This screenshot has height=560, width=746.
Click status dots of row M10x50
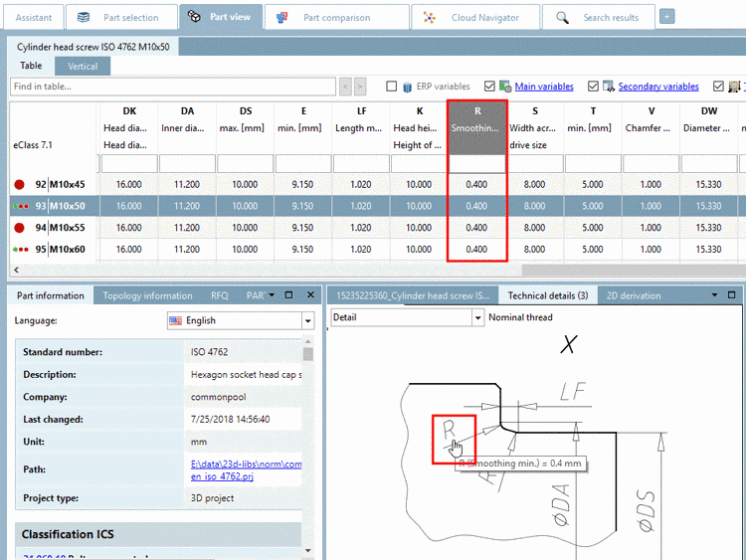(x=21, y=206)
